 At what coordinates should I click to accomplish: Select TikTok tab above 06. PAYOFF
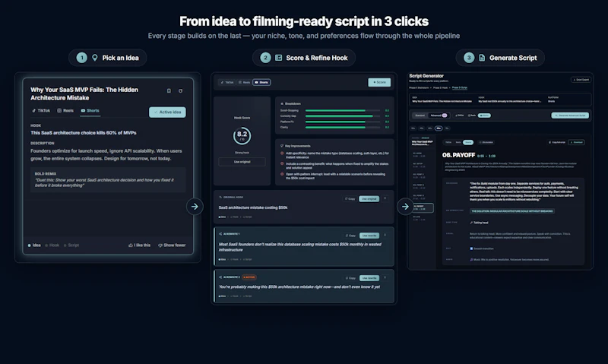(448, 142)
